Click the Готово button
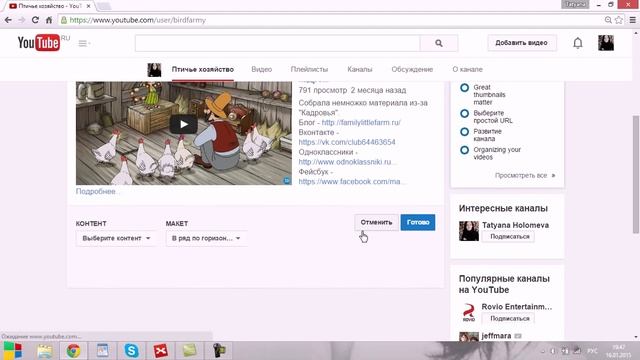Screen dimensions: 640x360 pos(418,222)
